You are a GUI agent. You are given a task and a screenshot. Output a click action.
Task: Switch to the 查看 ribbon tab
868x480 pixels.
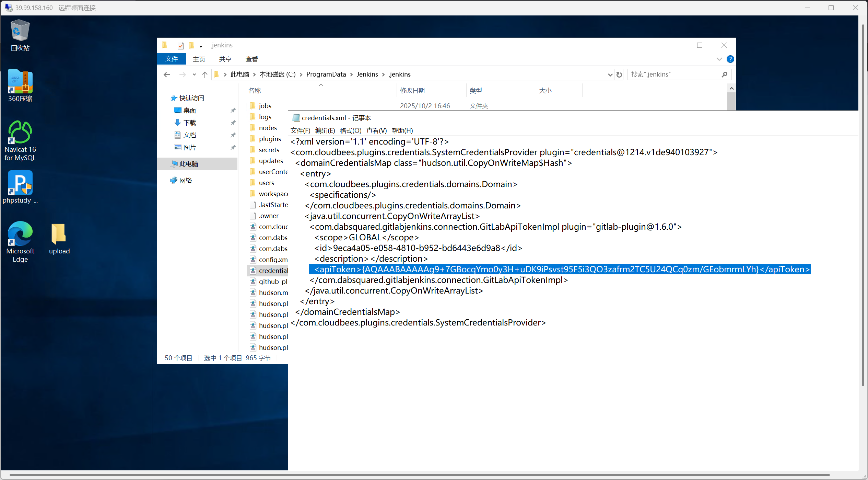251,59
